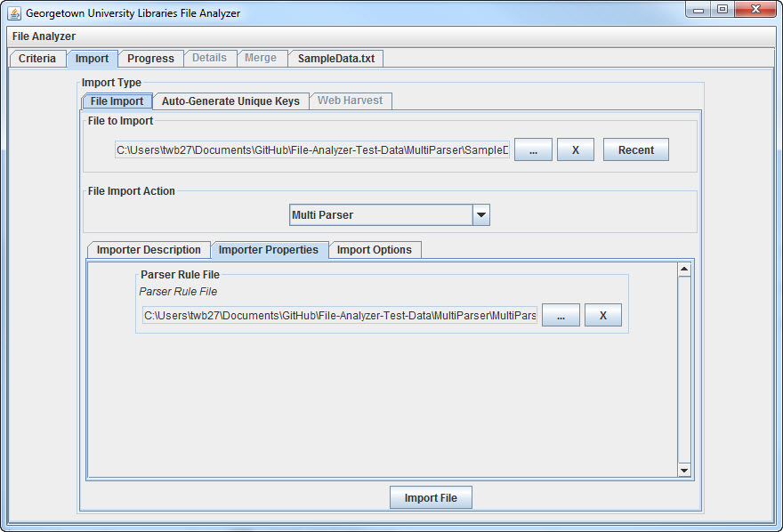Open the SampleData.txt tab
Viewport: 783px width, 532px height.
click(x=335, y=59)
